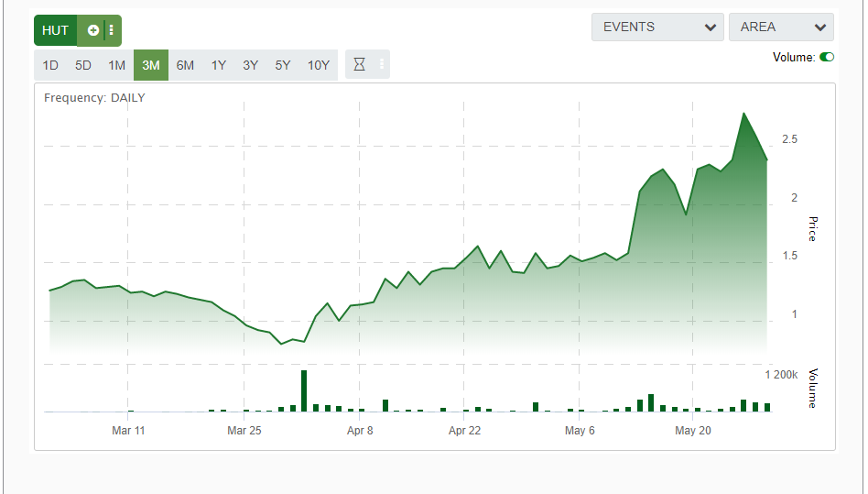Click the May 20 date axis label
This screenshot has width=868, height=494.
tap(692, 431)
